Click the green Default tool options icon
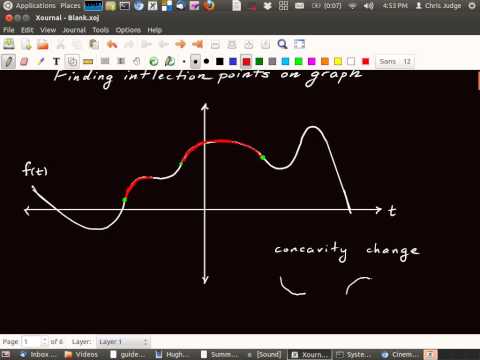Image resolution: width=480 pixels, height=360 pixels. (x=154, y=61)
